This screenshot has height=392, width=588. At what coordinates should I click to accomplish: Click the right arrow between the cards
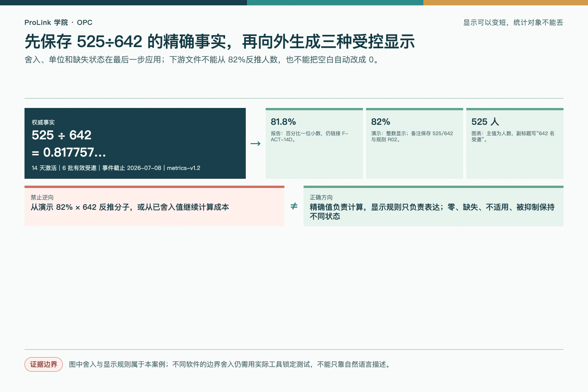tap(255, 144)
